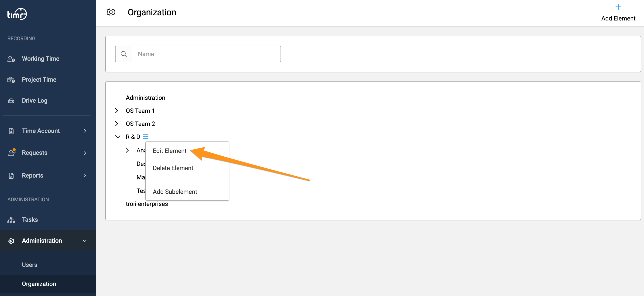Expand the OS Team 1 node
This screenshot has width=644, height=296.
click(116, 111)
